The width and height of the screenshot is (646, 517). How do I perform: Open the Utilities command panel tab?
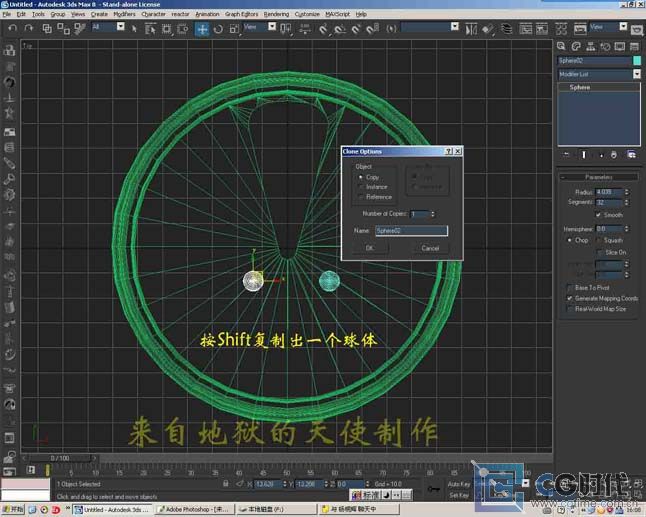[x=634, y=47]
